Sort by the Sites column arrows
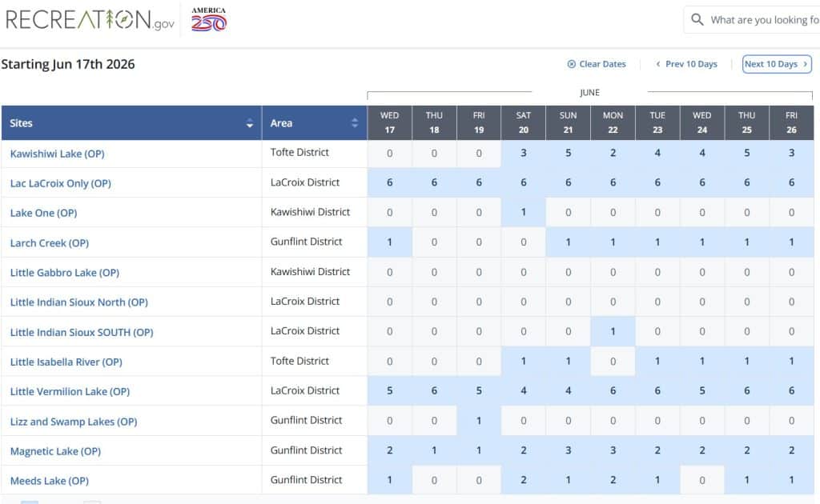The height and width of the screenshot is (504, 820). point(250,123)
